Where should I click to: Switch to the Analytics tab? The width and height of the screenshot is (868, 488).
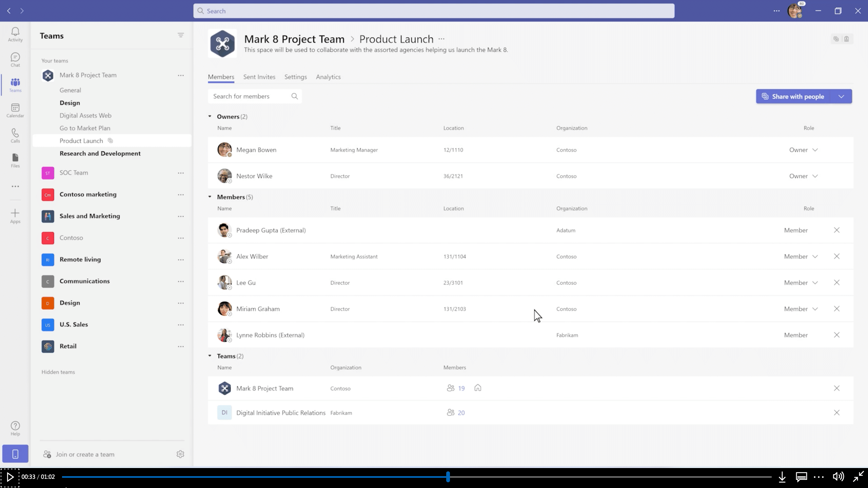328,77
